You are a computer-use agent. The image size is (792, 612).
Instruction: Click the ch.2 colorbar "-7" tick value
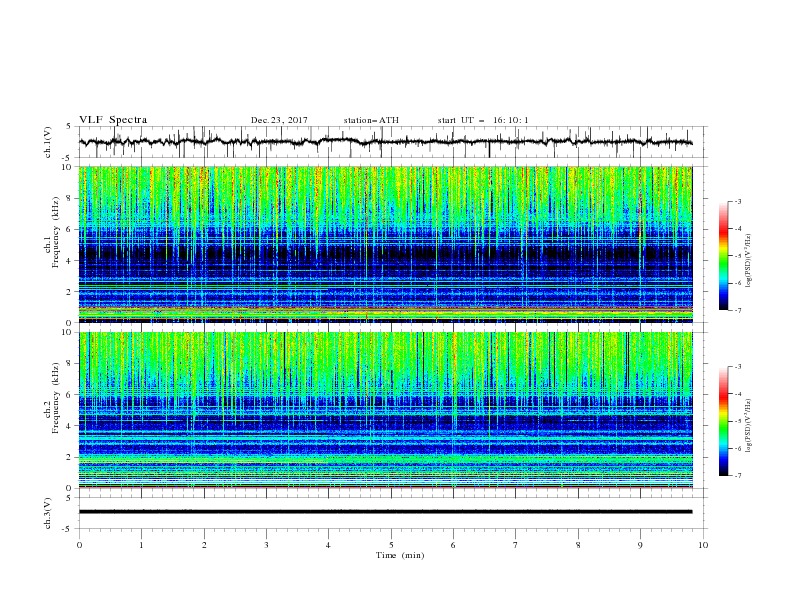click(x=738, y=476)
